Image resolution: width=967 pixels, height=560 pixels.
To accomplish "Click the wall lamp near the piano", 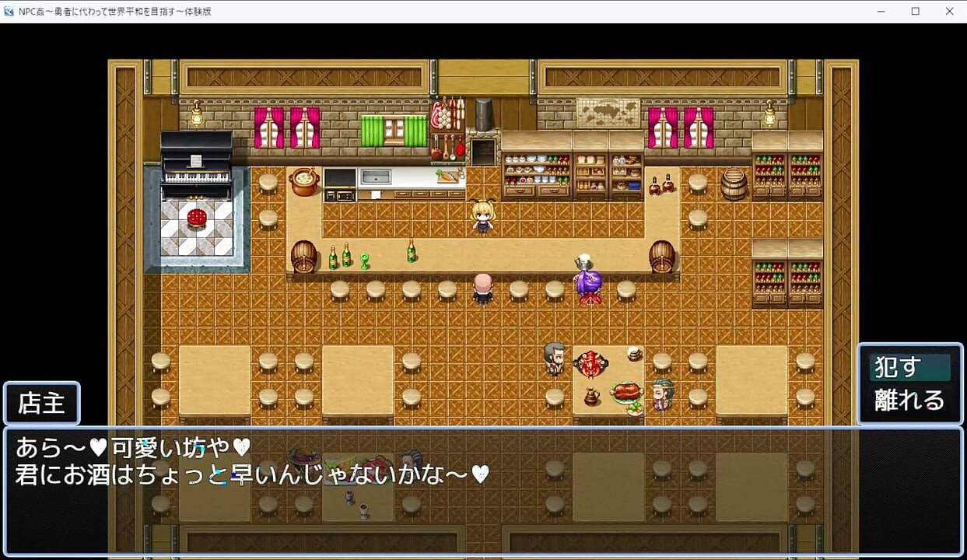I will tap(197, 114).
